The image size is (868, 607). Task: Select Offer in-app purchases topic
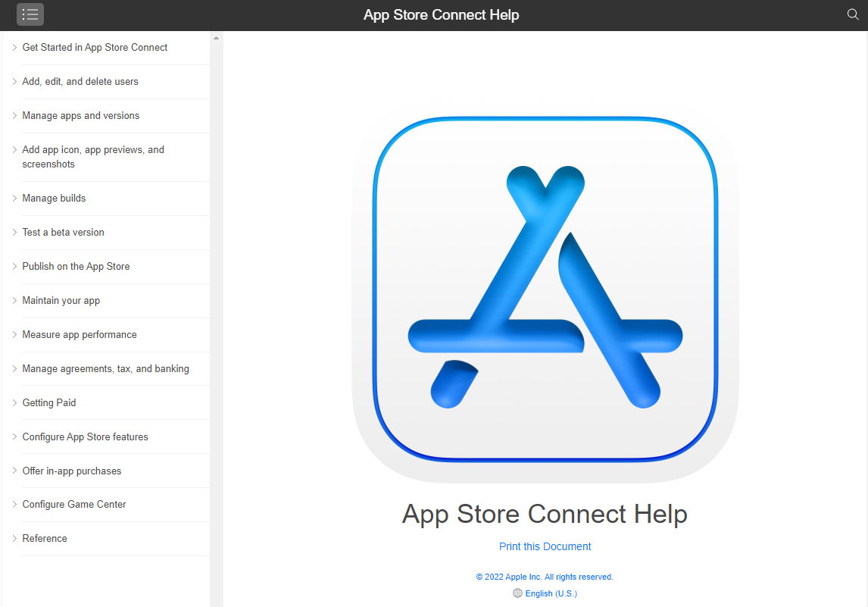pyautogui.click(x=72, y=471)
